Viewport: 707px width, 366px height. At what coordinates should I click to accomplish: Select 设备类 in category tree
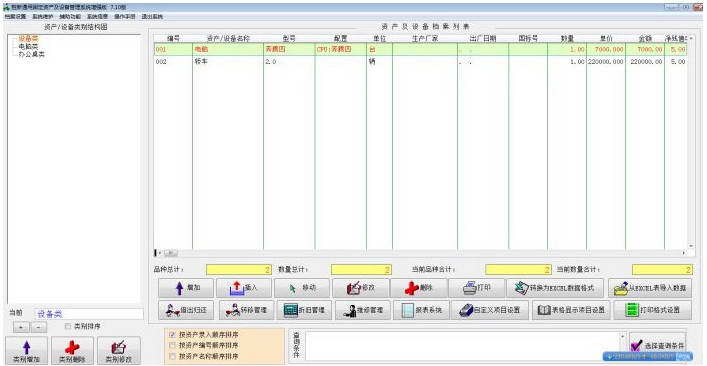[x=28, y=39]
